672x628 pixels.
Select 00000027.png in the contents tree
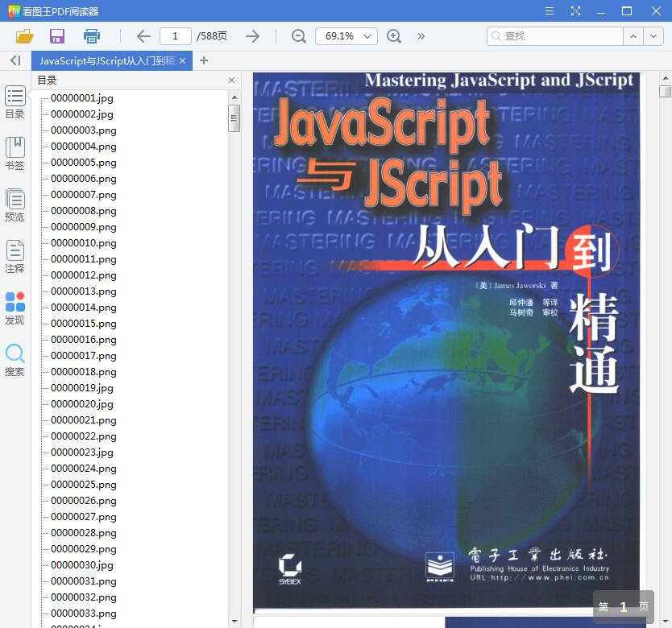point(84,517)
